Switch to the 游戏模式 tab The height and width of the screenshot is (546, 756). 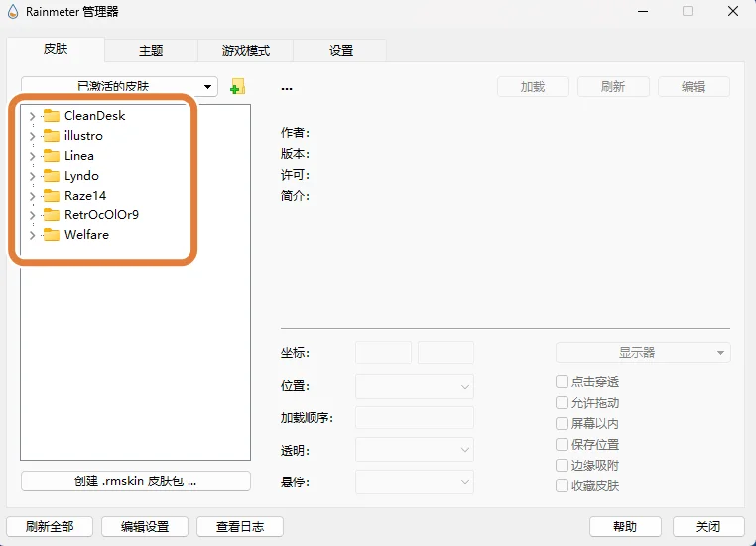245,51
